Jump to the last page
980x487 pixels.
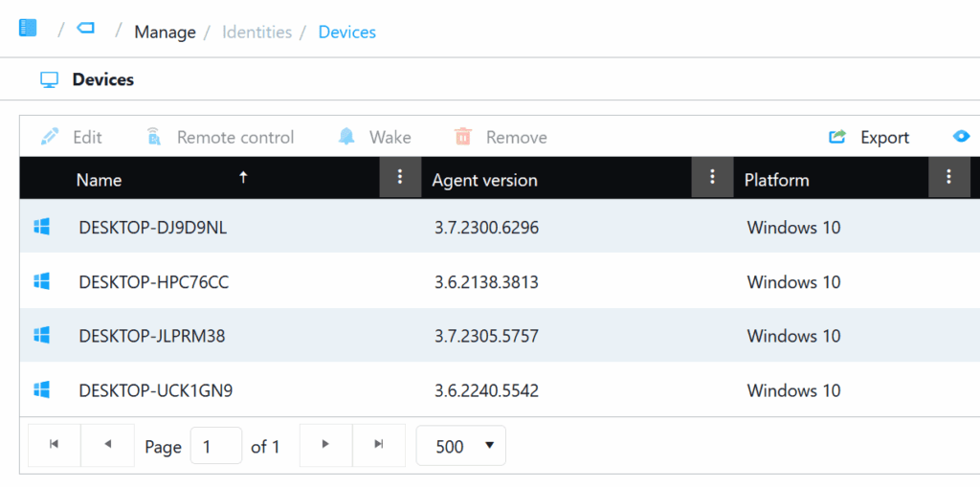pyautogui.click(x=379, y=445)
